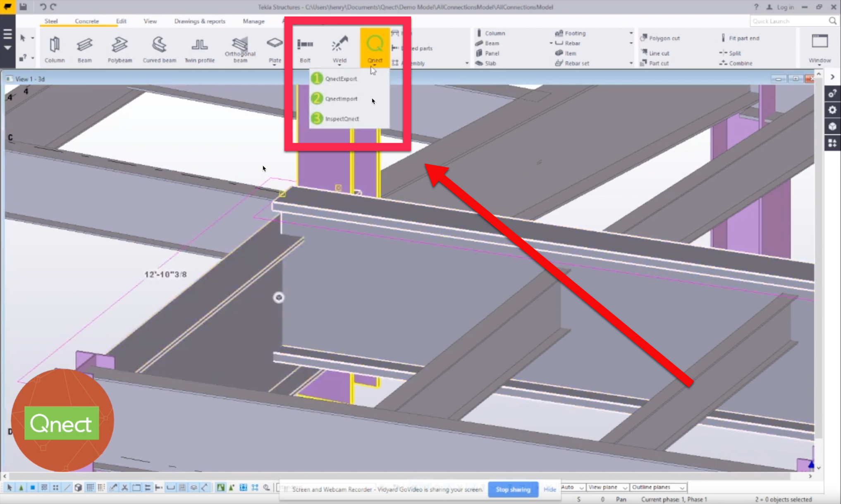841x504 pixels.
Task: Run QnectImport from the dropdown
Action: (x=349, y=98)
